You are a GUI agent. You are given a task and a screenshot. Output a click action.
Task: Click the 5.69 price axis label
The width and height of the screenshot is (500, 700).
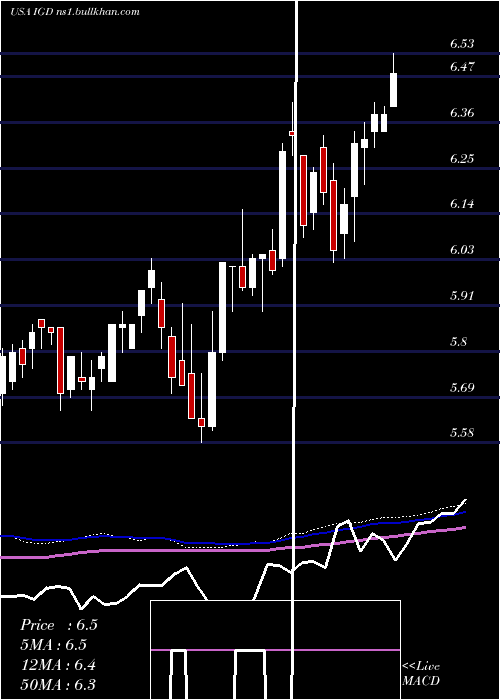point(462,387)
